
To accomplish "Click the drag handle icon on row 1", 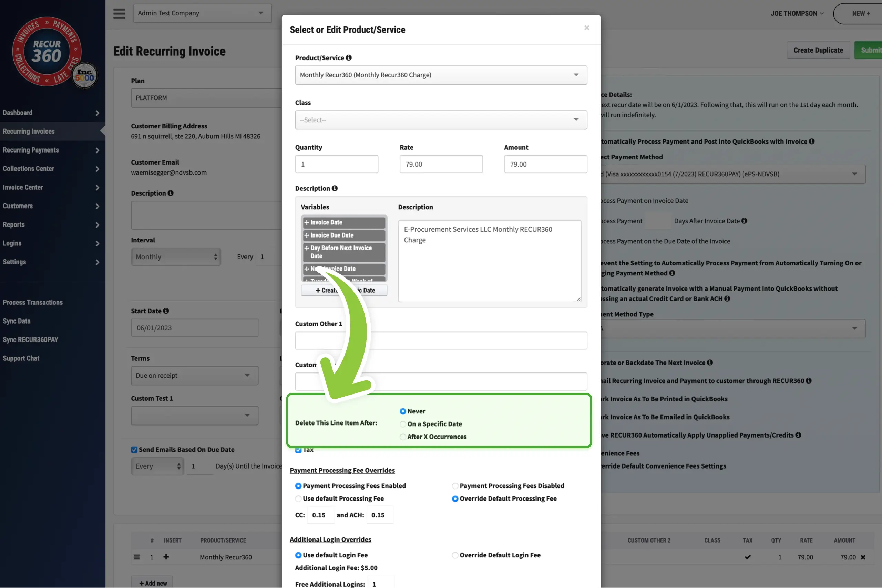I will tap(137, 557).
